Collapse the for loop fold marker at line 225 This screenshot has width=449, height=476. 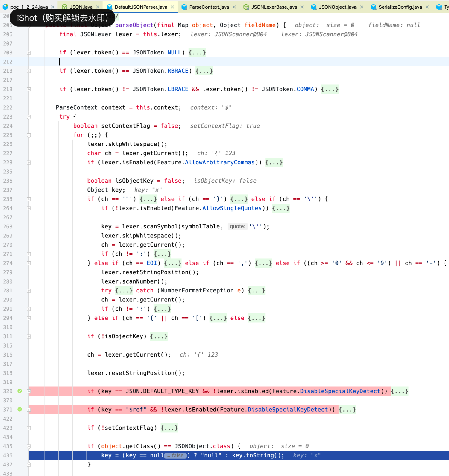point(29,135)
